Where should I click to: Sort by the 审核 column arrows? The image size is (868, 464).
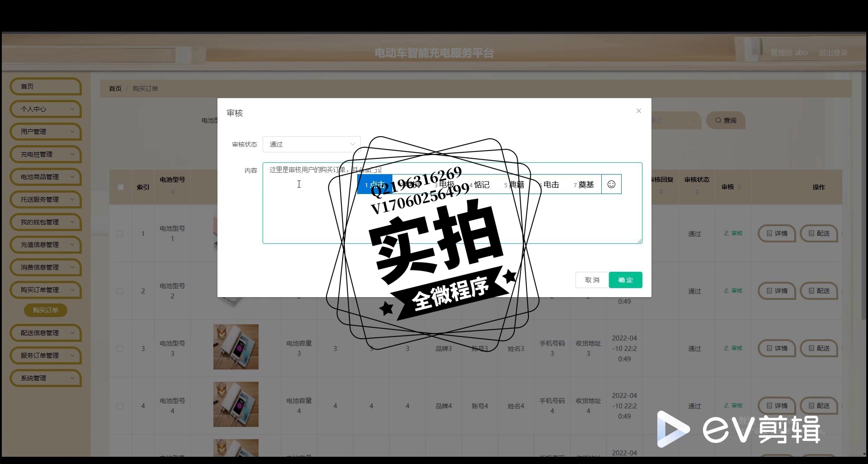[x=740, y=187]
